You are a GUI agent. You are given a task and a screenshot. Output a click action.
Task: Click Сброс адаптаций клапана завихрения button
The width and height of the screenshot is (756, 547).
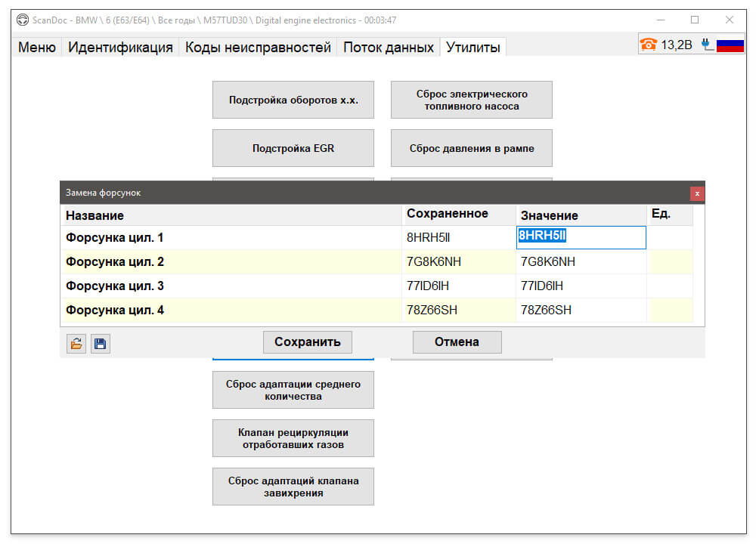293,487
